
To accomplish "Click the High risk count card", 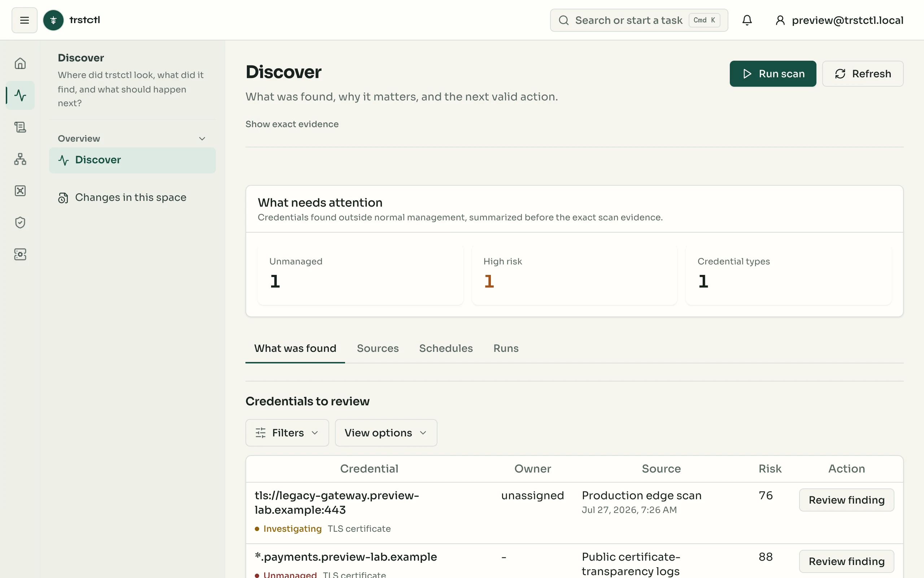I will tap(574, 275).
